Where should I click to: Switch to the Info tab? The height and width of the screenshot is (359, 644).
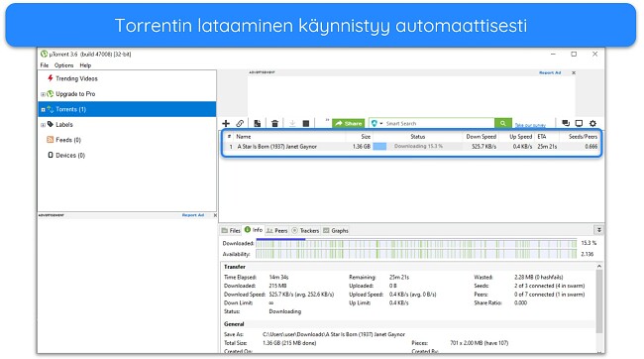[254, 230]
